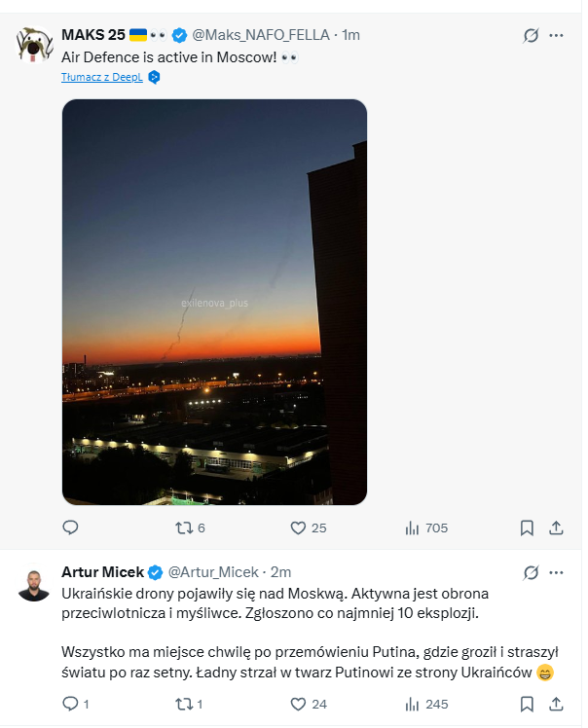Share Artur Micek's tweet
The image size is (588, 728).
pos(557,703)
